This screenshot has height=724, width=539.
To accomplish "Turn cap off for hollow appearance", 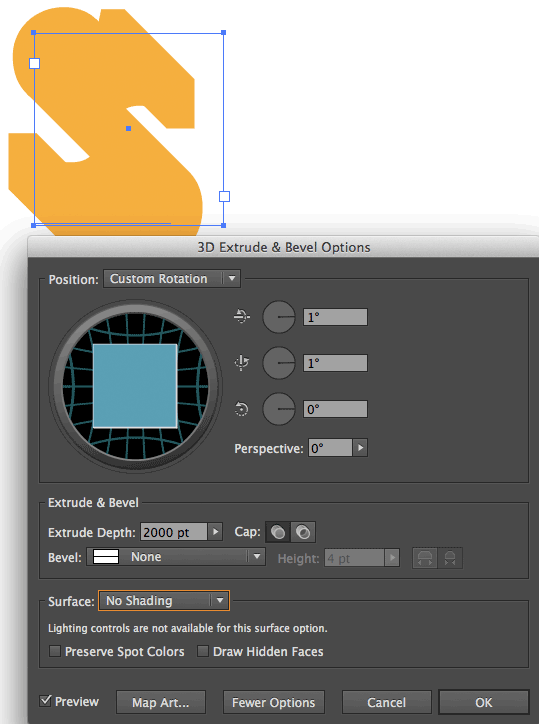I will [x=303, y=532].
